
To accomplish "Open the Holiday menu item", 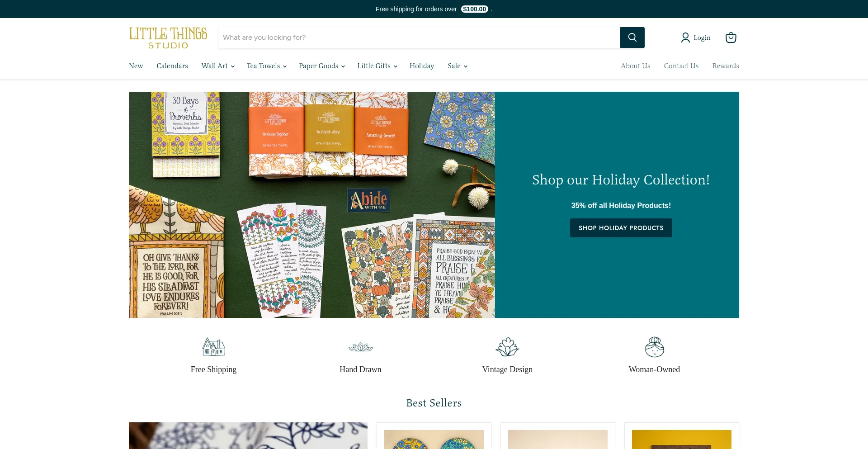I will 422,66.
